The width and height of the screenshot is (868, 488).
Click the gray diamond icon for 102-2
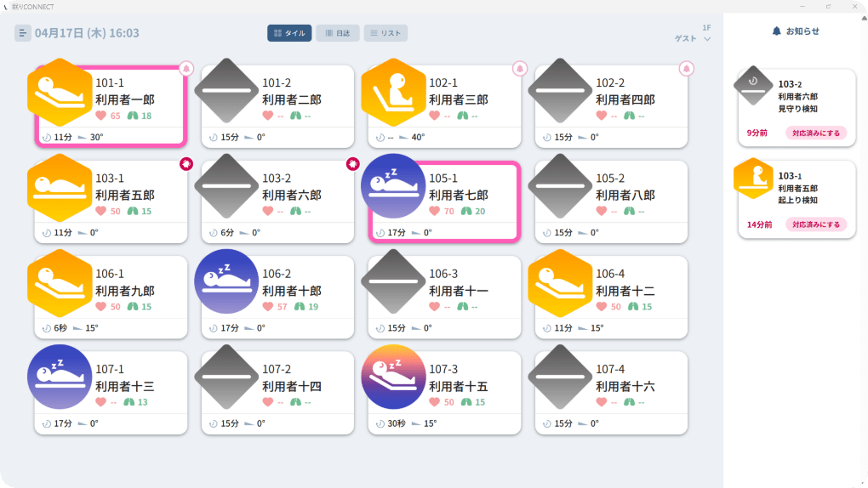[560, 90]
